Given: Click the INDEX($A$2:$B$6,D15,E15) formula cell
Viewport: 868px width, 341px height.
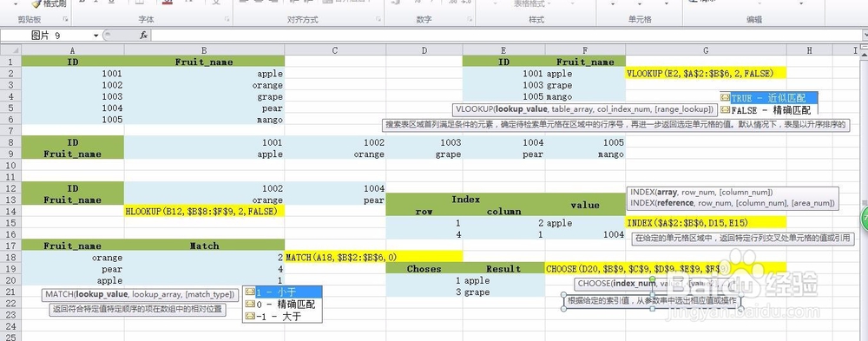Looking at the screenshot, I should [x=706, y=222].
